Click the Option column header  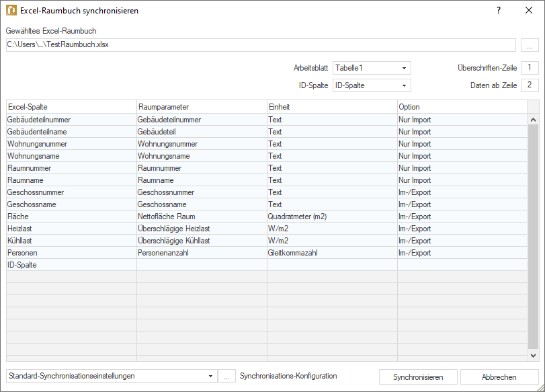point(462,107)
